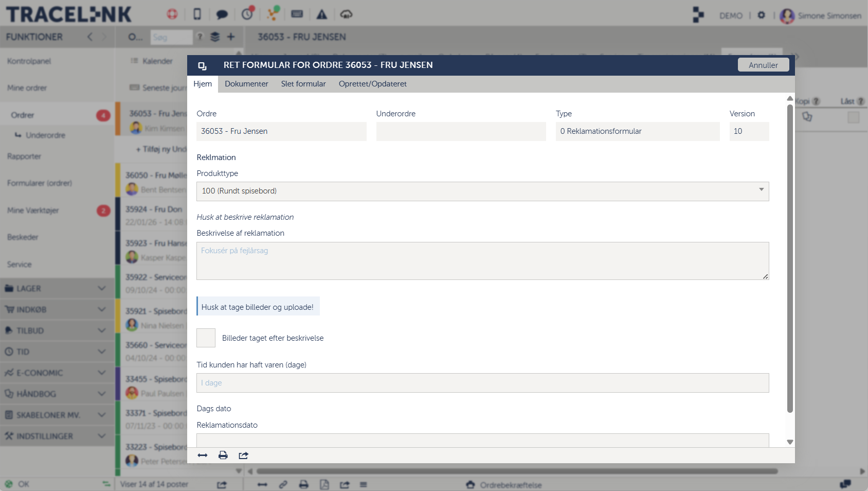Open the clock icon with red notification badge

click(x=248, y=14)
